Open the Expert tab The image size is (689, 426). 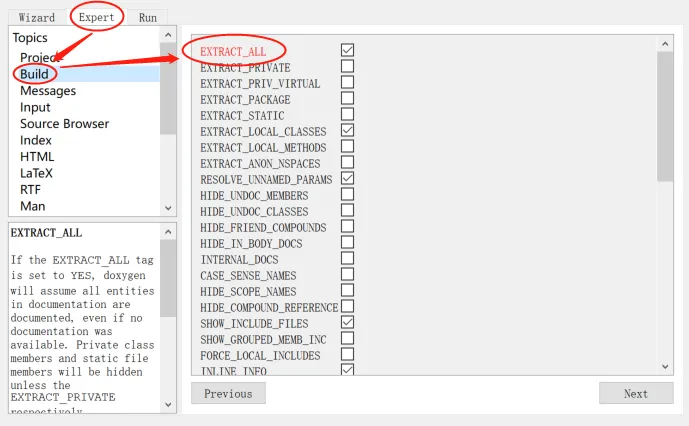pyautogui.click(x=96, y=17)
